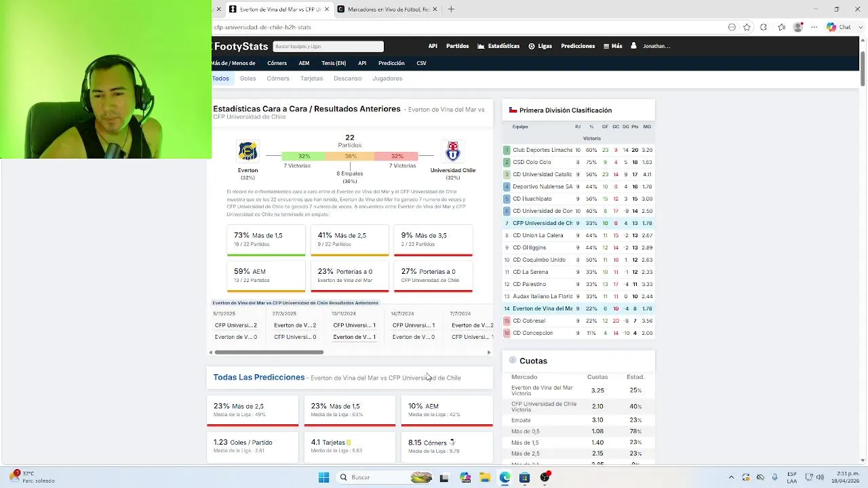Switch to the Jugadores tab
This screenshot has width=868, height=488.
coord(387,78)
